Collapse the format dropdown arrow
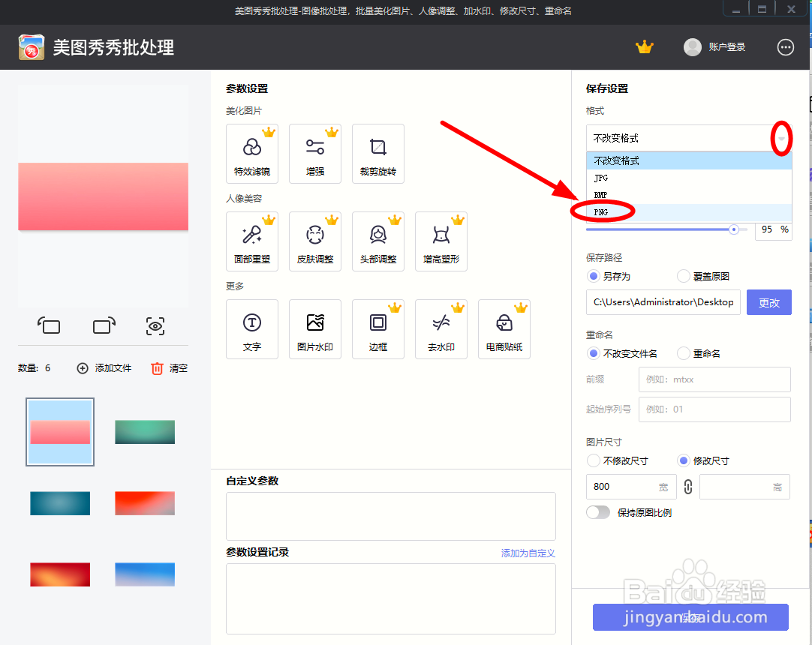812x645 pixels. [781, 138]
